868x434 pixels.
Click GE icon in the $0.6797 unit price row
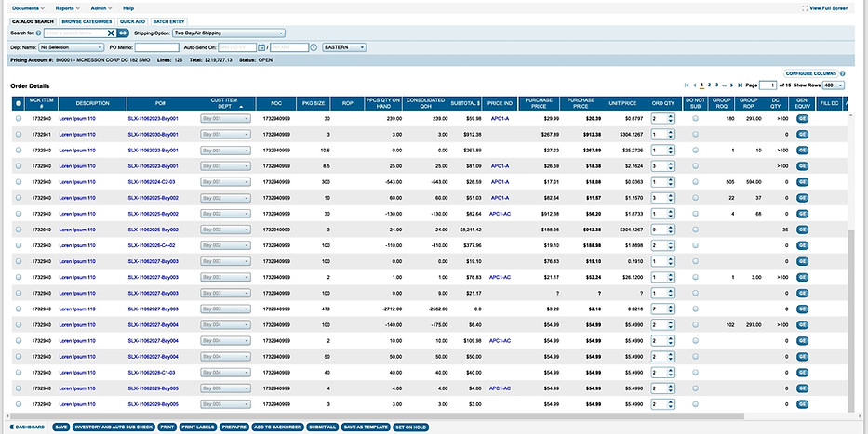pyautogui.click(x=802, y=118)
